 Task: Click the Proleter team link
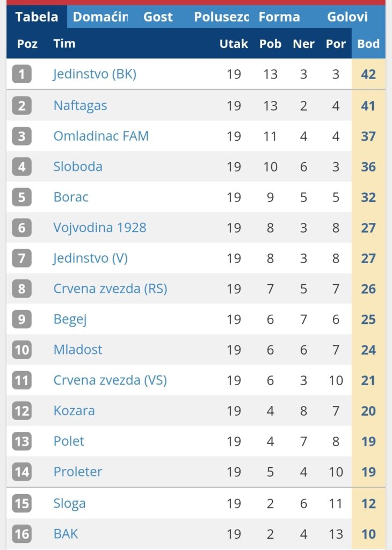pyautogui.click(x=78, y=472)
